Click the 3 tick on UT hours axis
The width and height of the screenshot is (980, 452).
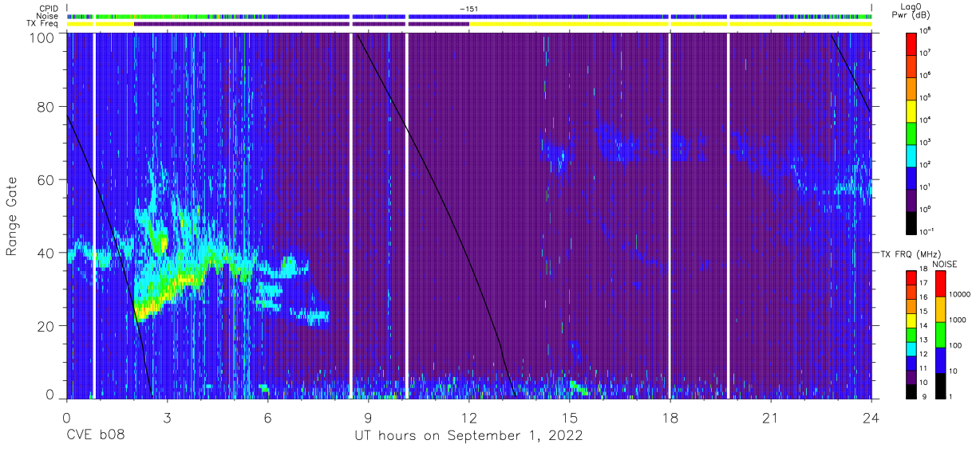point(167,418)
